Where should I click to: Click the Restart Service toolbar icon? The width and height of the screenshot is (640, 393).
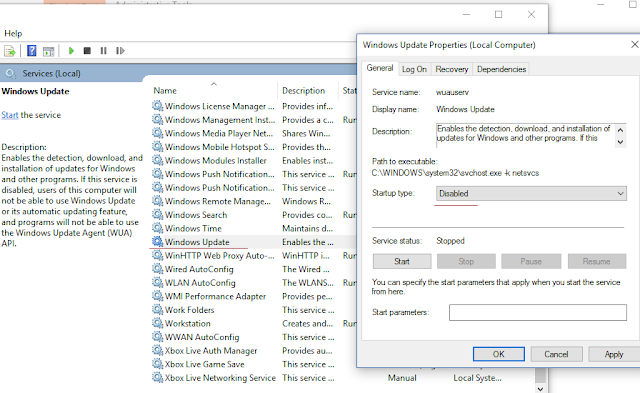pos(120,51)
